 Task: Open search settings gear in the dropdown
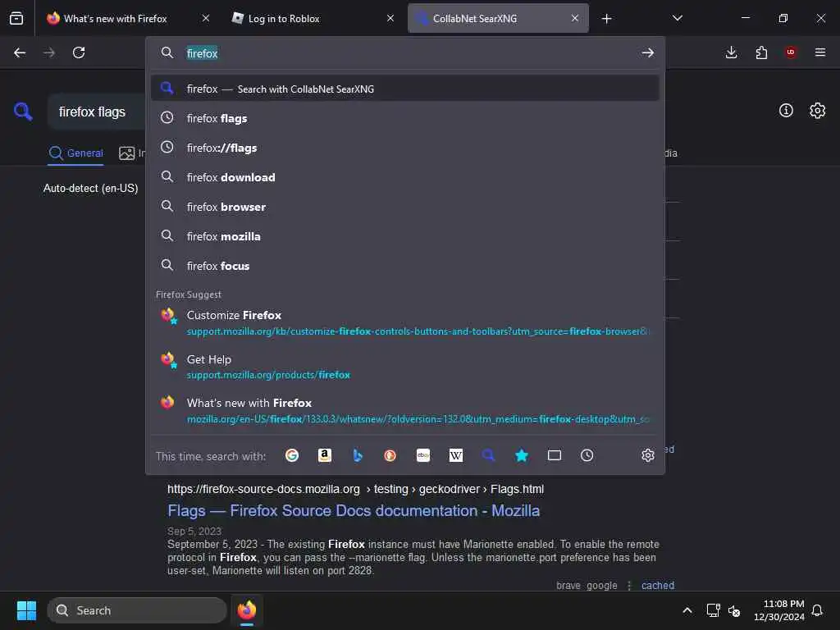pos(648,455)
